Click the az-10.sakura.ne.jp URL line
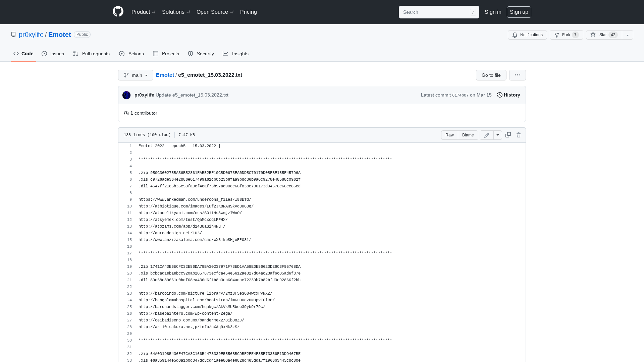Screen dimensions: 644x362 click(x=189, y=327)
